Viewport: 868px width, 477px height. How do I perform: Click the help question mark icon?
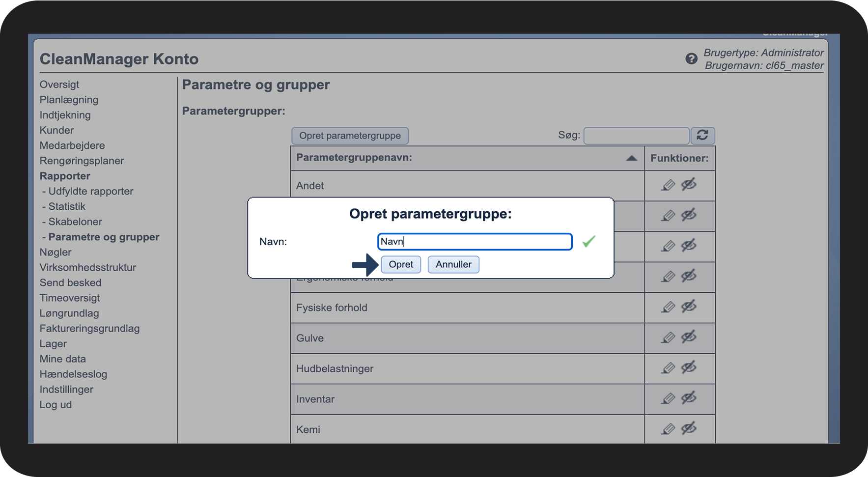pyautogui.click(x=691, y=59)
